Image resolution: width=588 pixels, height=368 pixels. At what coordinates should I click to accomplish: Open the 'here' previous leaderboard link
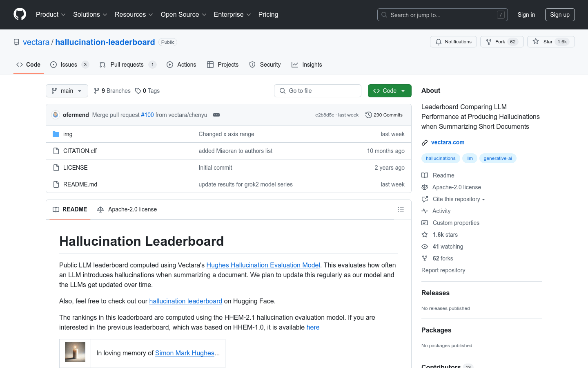point(313,327)
